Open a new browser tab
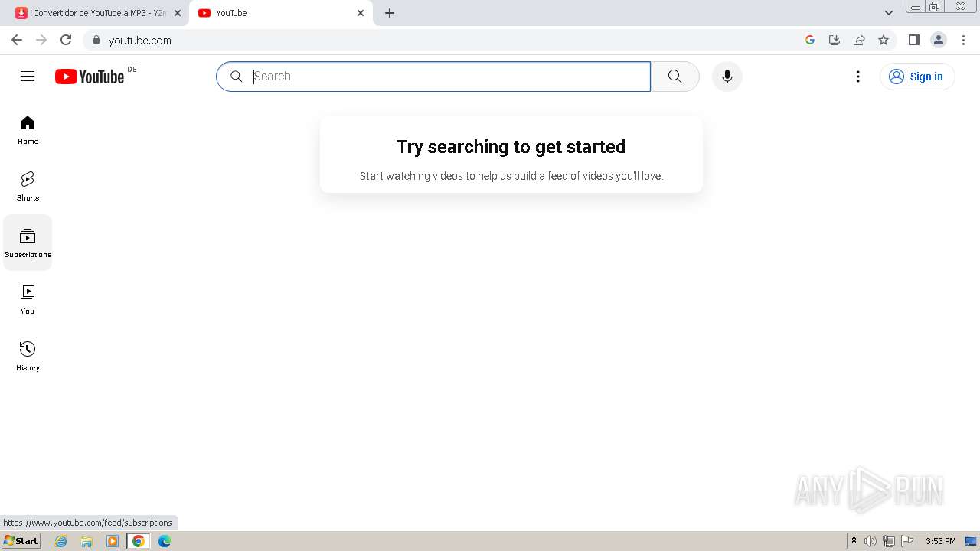Viewport: 980px width, 551px height. [x=390, y=13]
